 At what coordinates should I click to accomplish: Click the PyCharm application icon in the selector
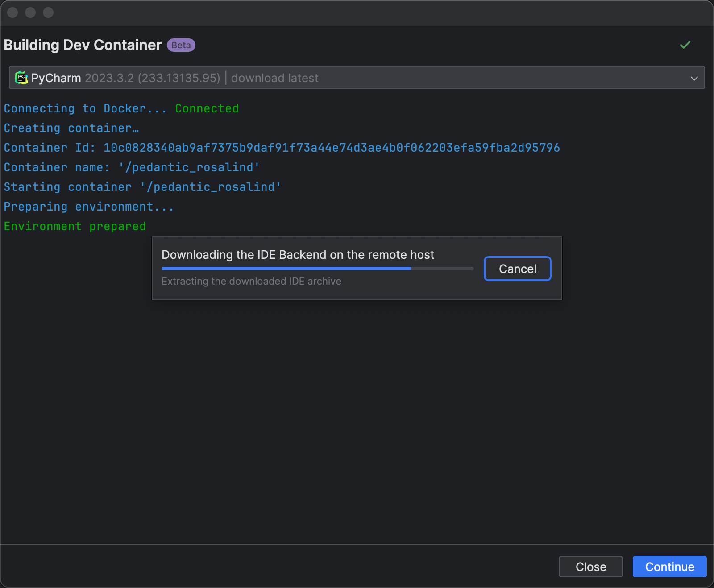point(21,78)
